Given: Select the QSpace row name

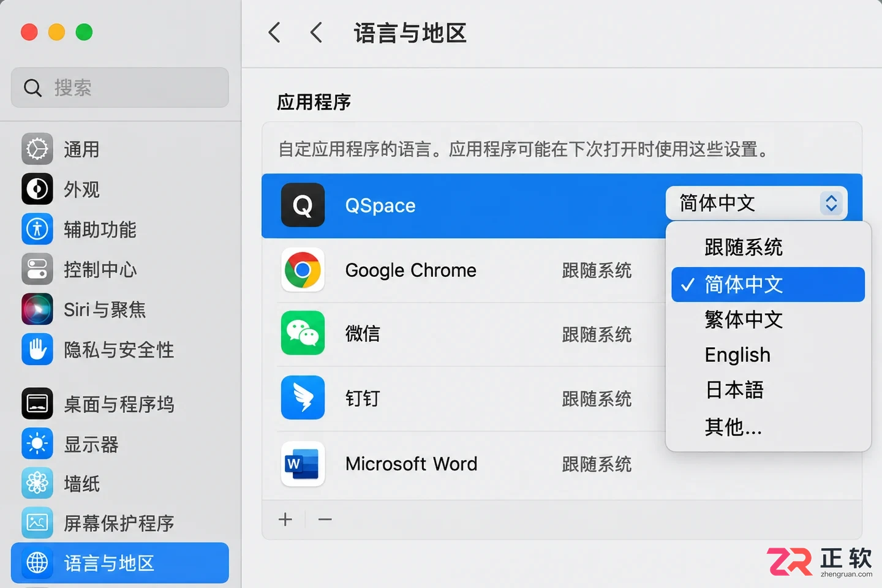Looking at the screenshot, I should pos(380,205).
